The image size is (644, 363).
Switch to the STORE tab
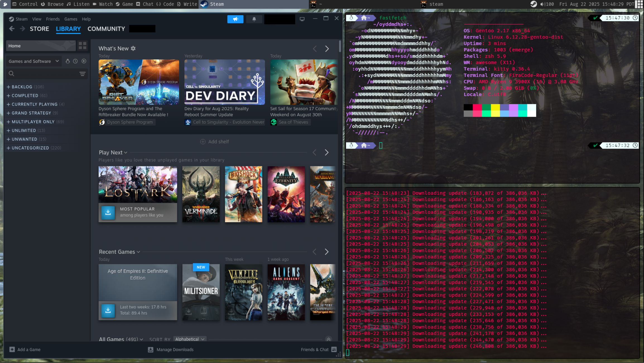coord(39,29)
